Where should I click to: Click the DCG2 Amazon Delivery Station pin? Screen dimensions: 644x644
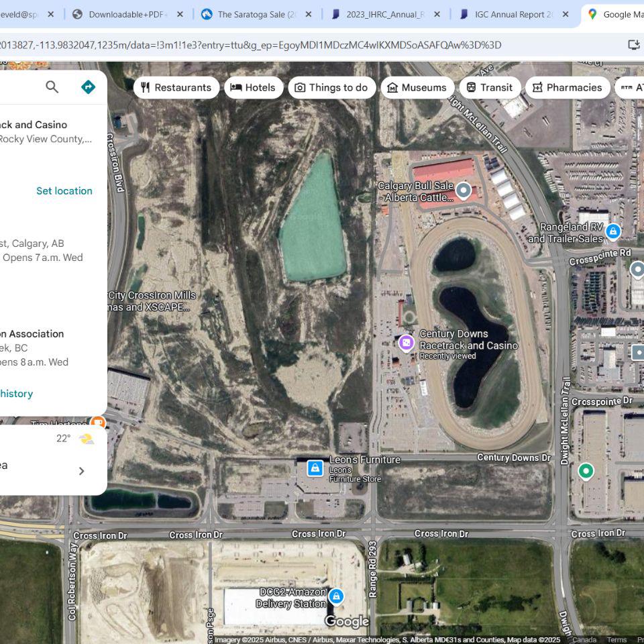click(336, 596)
